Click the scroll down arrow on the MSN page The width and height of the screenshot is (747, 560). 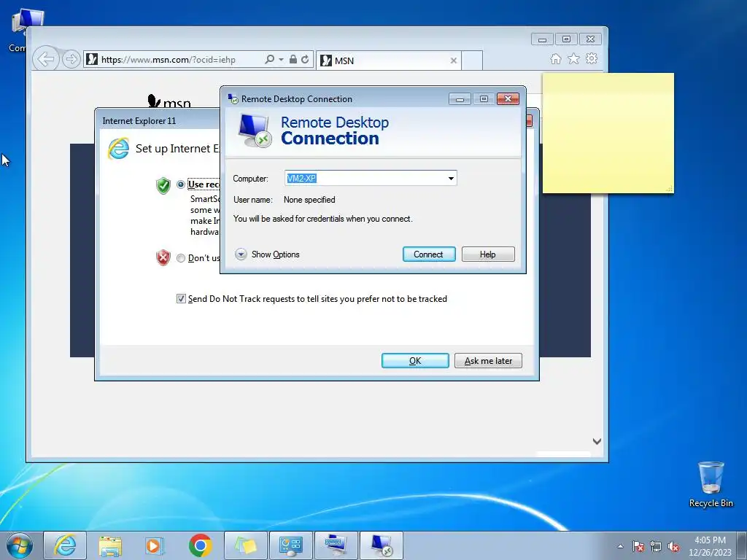click(x=597, y=441)
